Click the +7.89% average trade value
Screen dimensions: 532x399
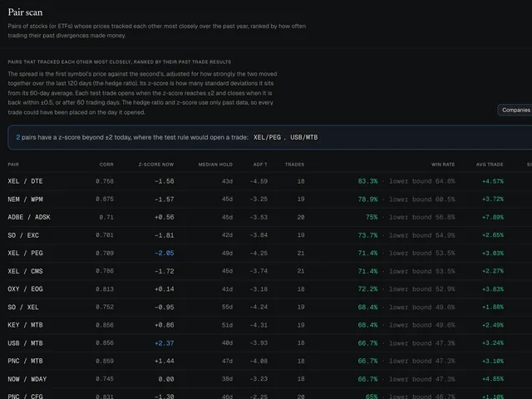[x=493, y=217]
